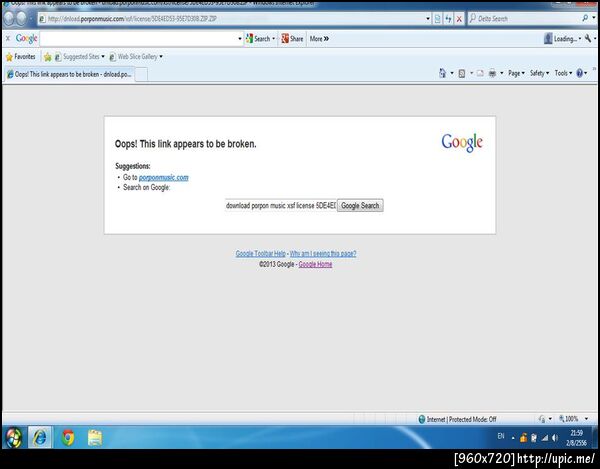Click the Google toolbar search input field
Viewport: 600px width, 469px height.
138,39
